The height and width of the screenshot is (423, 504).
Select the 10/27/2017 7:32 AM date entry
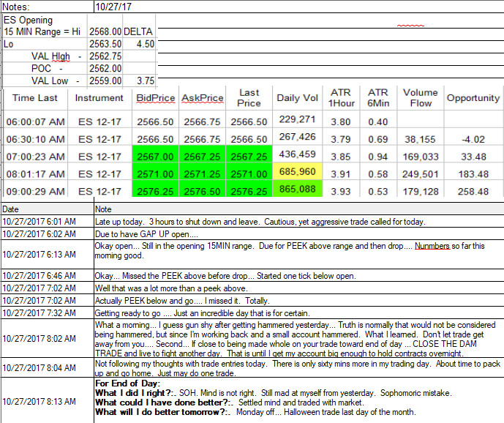click(40, 313)
